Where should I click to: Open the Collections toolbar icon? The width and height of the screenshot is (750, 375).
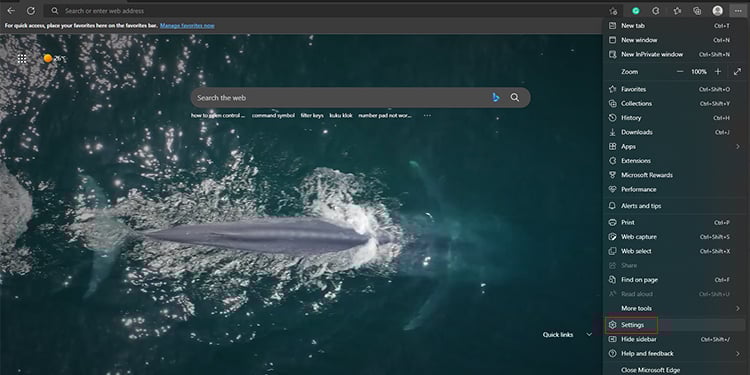click(697, 11)
